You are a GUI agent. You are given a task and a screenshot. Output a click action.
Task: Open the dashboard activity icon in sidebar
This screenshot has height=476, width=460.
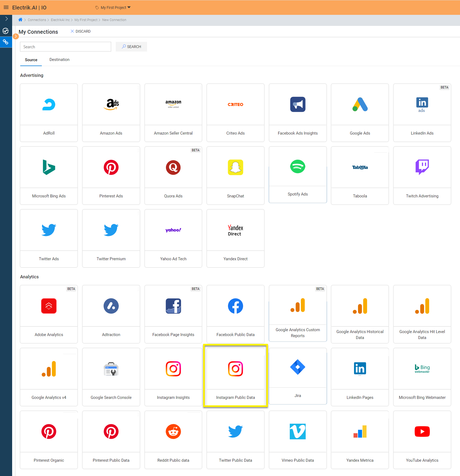pyautogui.click(x=6, y=31)
